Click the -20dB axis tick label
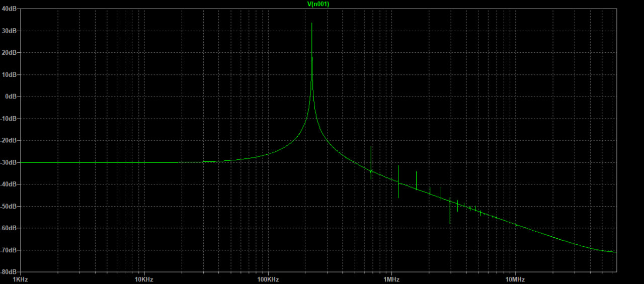 [x=9, y=141]
